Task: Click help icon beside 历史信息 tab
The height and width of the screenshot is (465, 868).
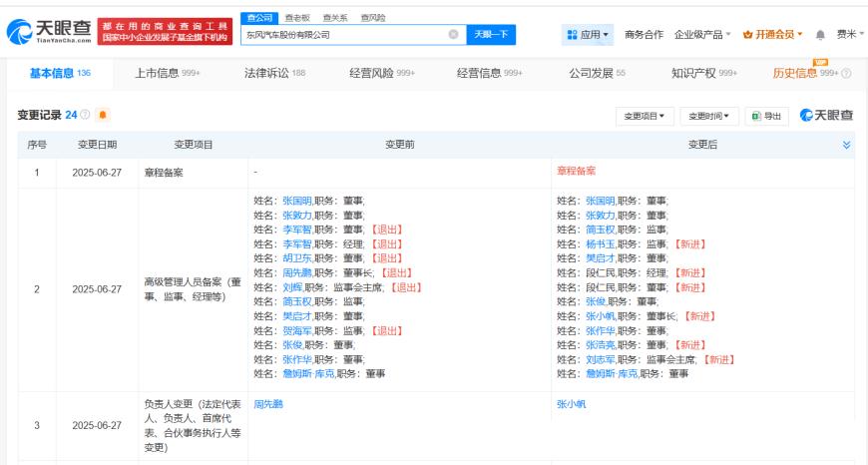Action: [846, 73]
